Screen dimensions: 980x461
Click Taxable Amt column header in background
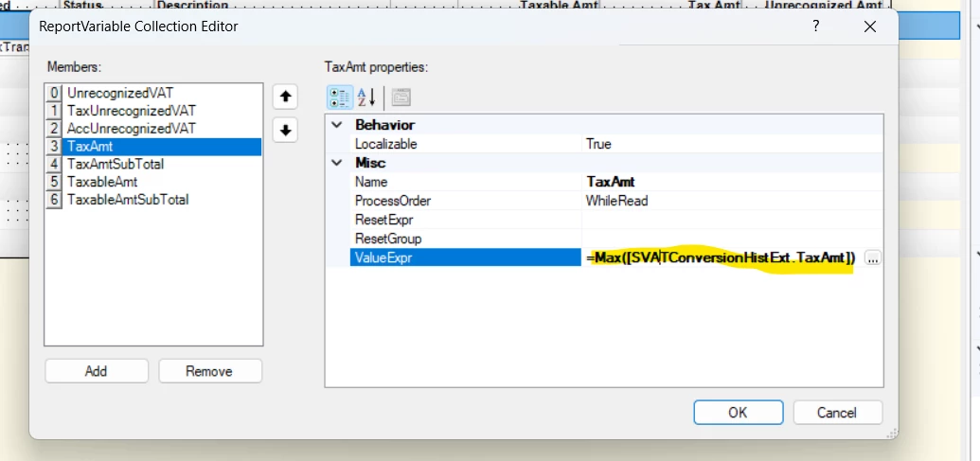559,5
